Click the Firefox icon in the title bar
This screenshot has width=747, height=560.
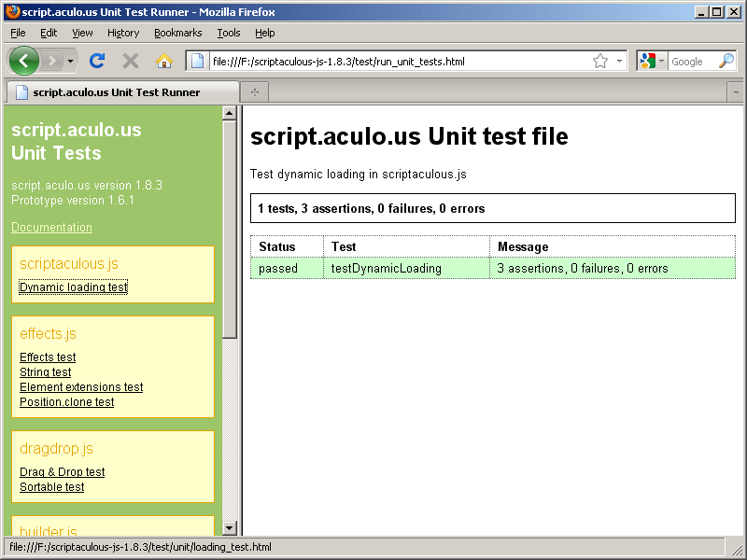[x=13, y=11]
